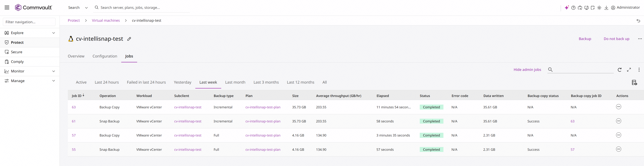Expand the jobs table to full screen
This screenshot has width=644, height=166.
click(629, 70)
